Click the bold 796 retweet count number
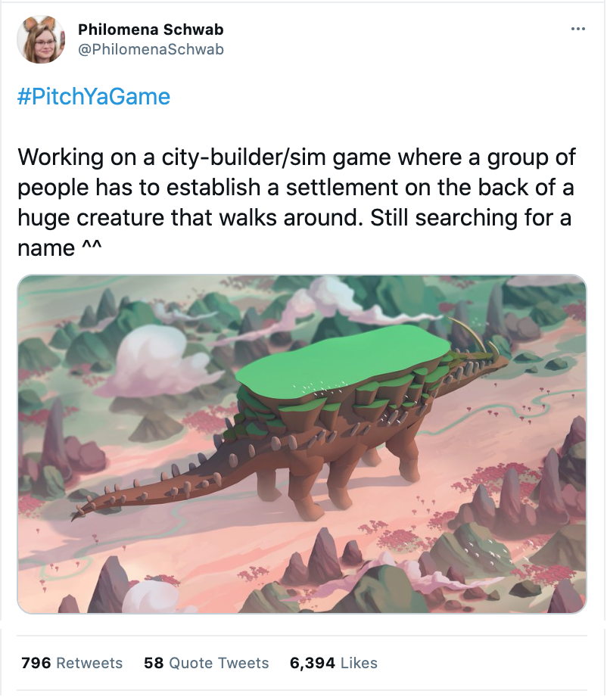The image size is (607, 700). click(36, 663)
